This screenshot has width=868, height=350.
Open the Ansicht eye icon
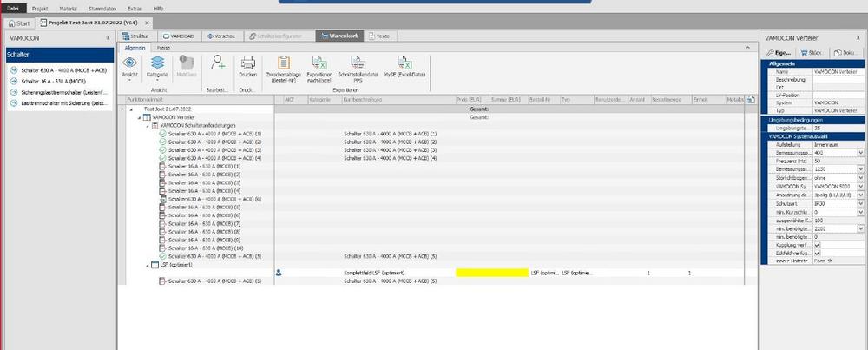click(129, 63)
